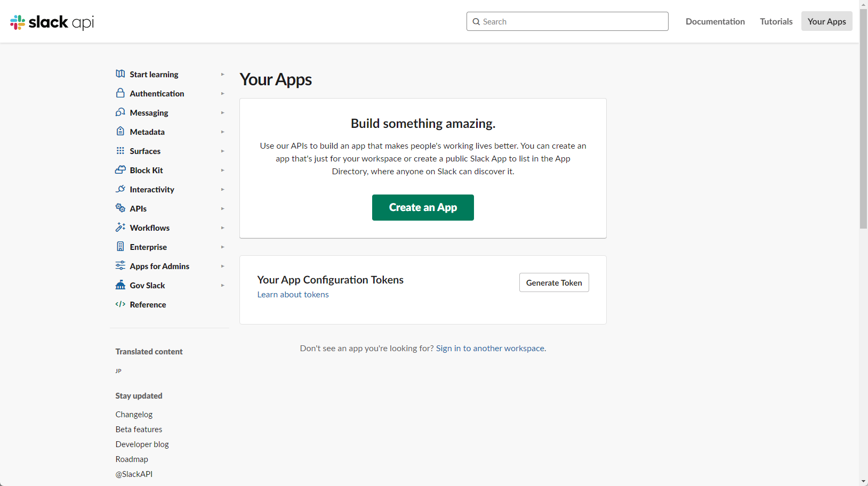This screenshot has height=486, width=868.
Task: Click the Create an App button
Action: (x=423, y=207)
